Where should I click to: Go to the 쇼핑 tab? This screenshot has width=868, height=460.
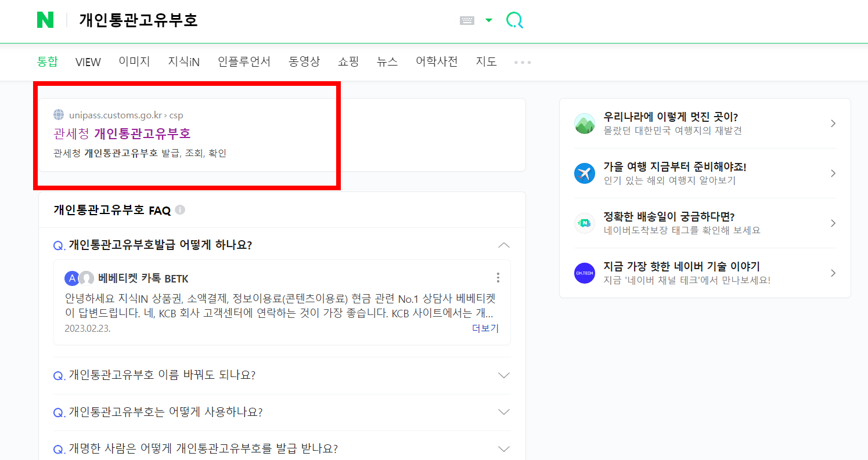[x=348, y=61]
